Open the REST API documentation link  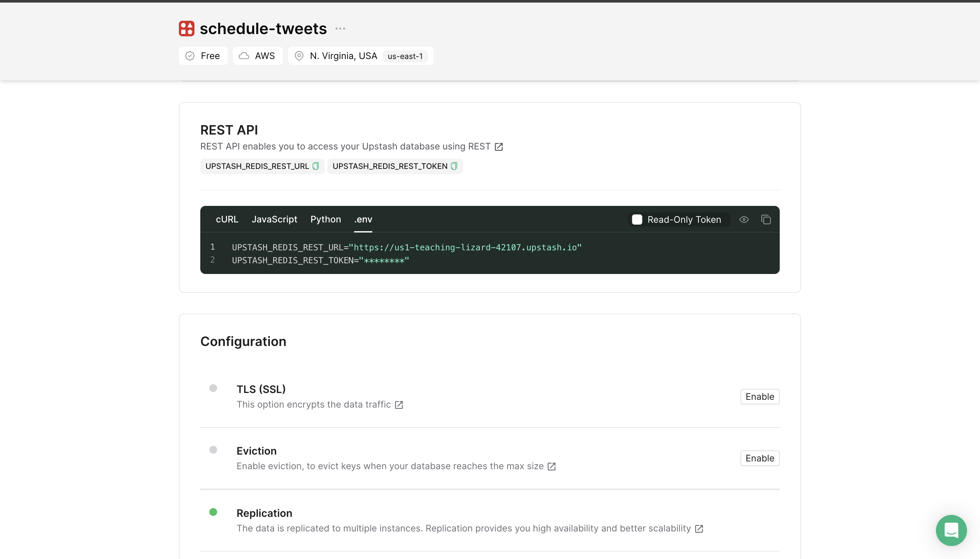[498, 146]
